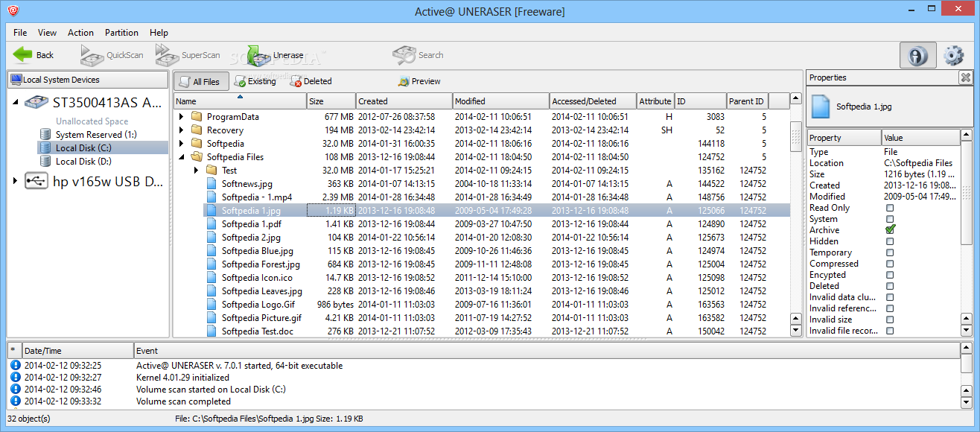Open the Action menu
Viewport: 980px width, 432px height.
80,33
